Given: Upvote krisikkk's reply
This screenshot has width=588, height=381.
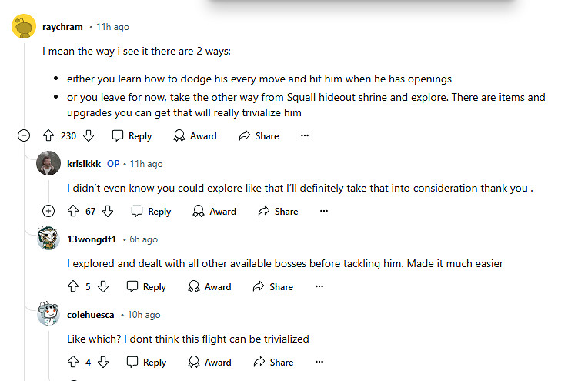Looking at the screenshot, I should tap(74, 211).
